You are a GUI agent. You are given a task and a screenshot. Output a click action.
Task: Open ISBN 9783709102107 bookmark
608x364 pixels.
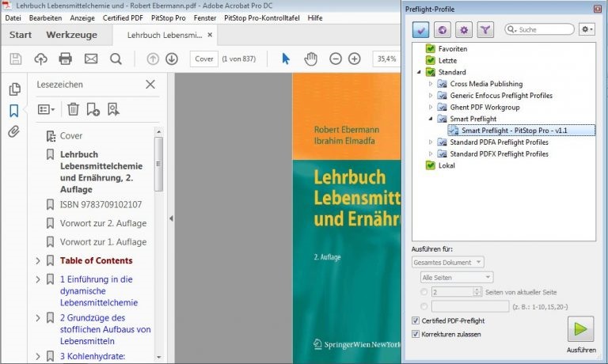click(x=101, y=205)
